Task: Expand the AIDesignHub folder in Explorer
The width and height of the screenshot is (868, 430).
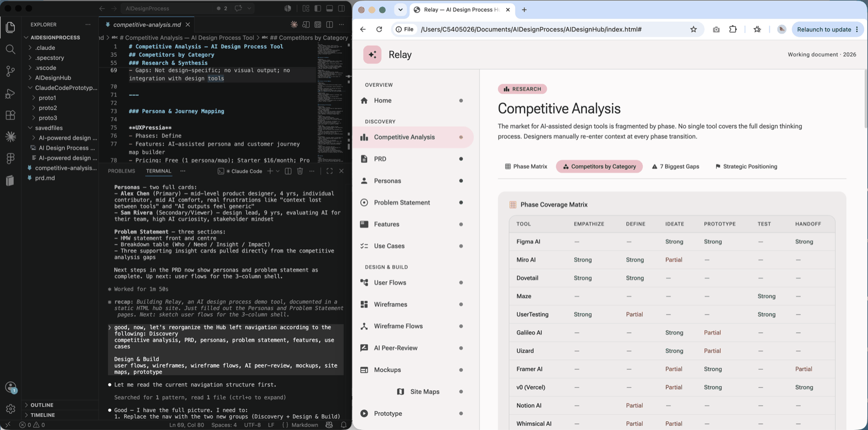Action: point(60,78)
